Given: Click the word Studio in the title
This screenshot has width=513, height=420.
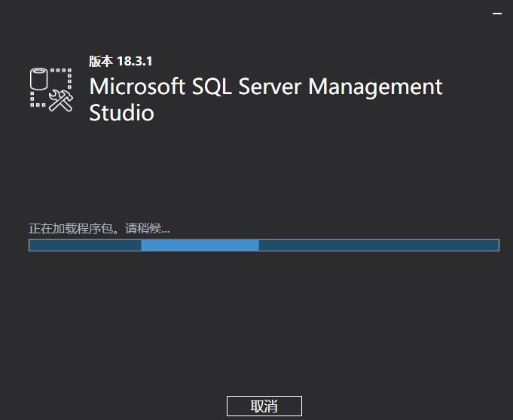Looking at the screenshot, I should click(121, 113).
